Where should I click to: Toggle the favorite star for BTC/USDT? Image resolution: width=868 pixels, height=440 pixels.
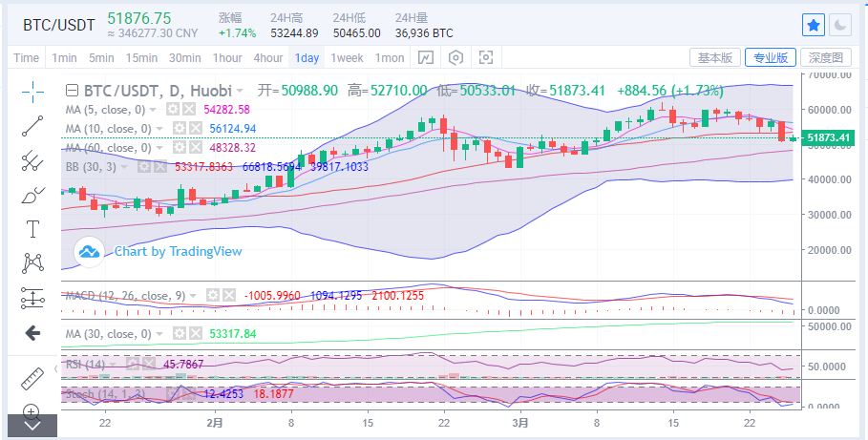pos(814,25)
